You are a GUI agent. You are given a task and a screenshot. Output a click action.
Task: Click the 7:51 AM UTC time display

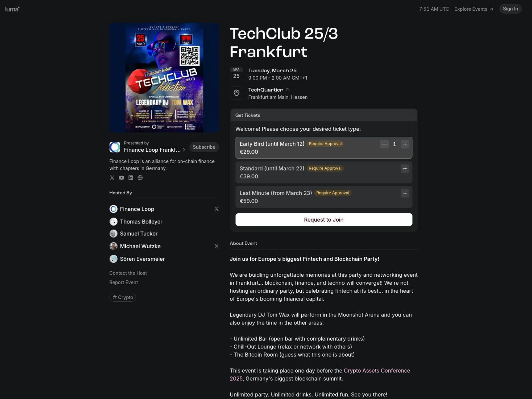(x=434, y=9)
